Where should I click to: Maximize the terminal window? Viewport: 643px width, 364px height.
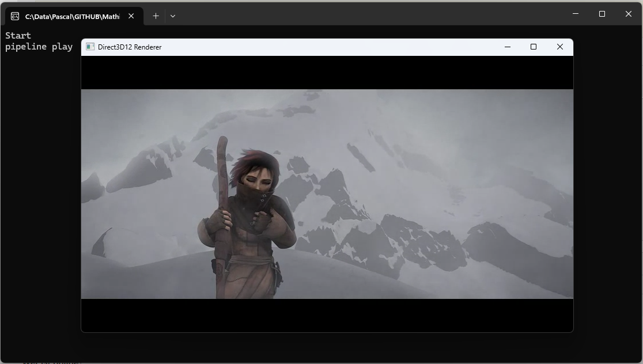point(602,14)
